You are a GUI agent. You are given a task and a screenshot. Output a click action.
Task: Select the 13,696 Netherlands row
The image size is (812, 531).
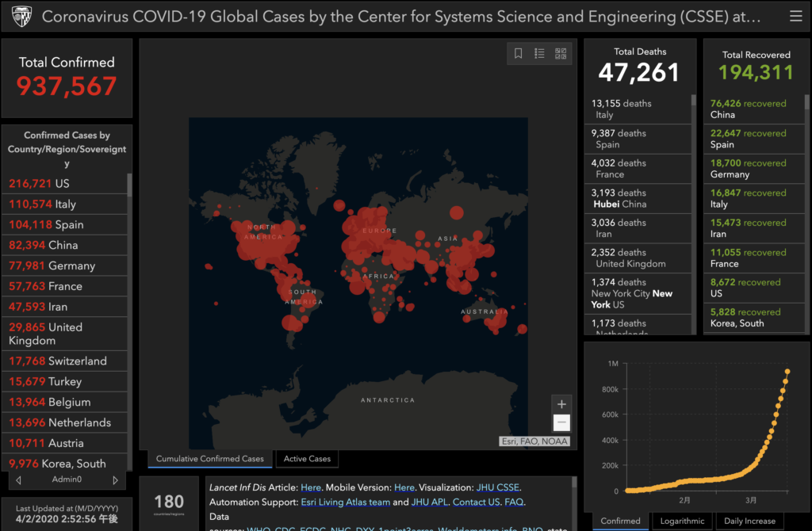click(65, 423)
